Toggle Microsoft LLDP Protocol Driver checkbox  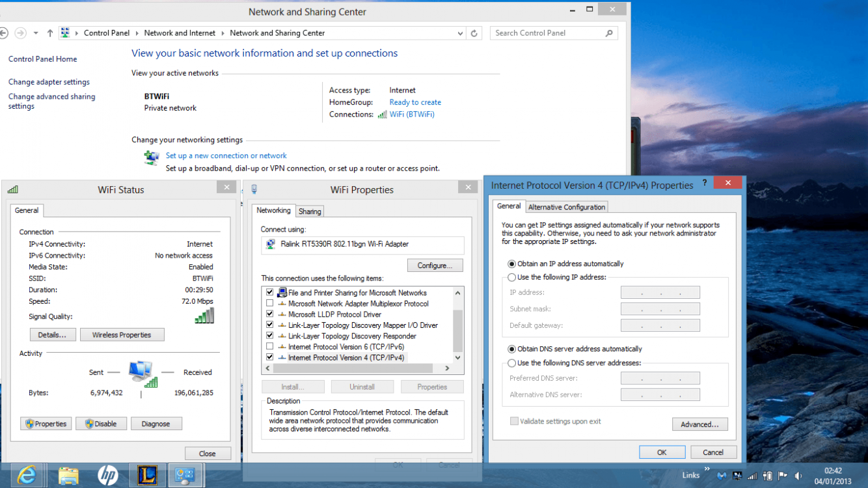point(269,314)
